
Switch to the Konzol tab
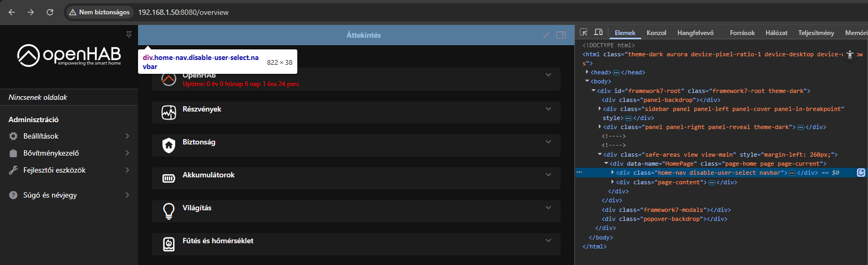[x=656, y=33]
